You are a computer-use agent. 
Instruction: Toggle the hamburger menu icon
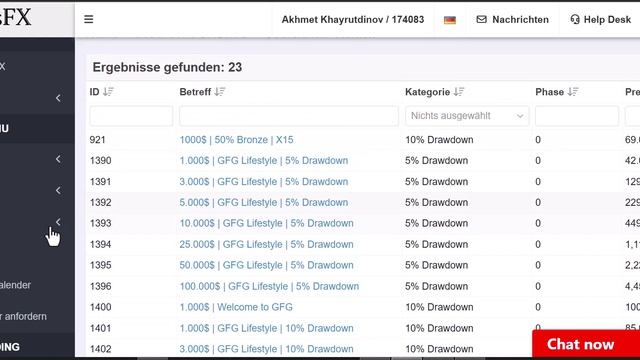[x=89, y=19]
